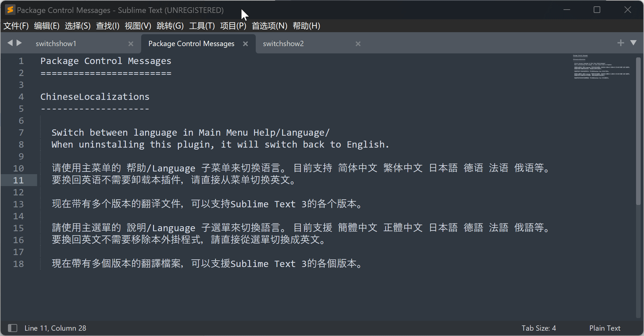Image resolution: width=644 pixels, height=336 pixels.
Task: Open Tab Size: 4 options
Action: click(539, 328)
